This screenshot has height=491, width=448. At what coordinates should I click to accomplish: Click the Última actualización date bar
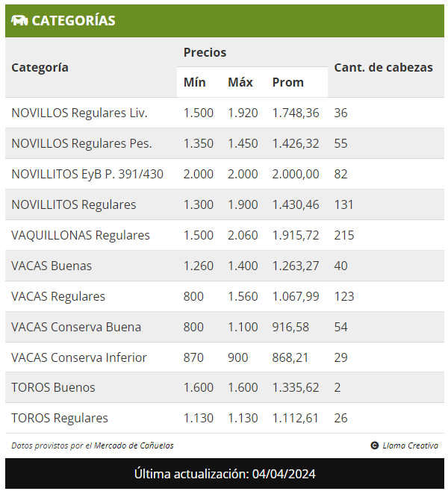point(225,473)
